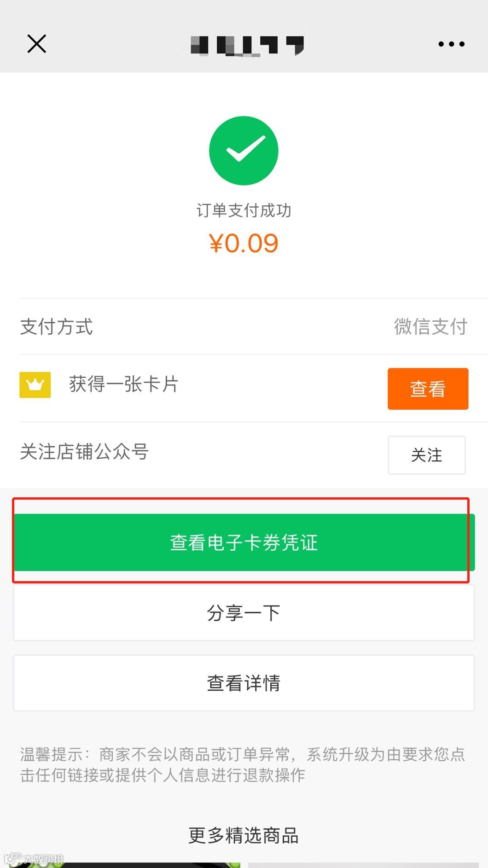This screenshot has height=868, width=488.
Task: Tap the 获得一张卡片 row text
Action: click(x=124, y=384)
